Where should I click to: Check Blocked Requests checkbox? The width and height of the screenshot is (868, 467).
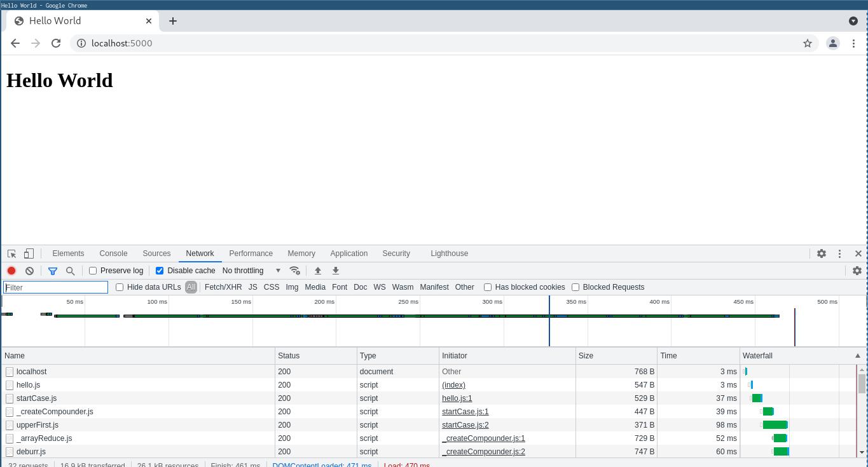click(x=575, y=287)
